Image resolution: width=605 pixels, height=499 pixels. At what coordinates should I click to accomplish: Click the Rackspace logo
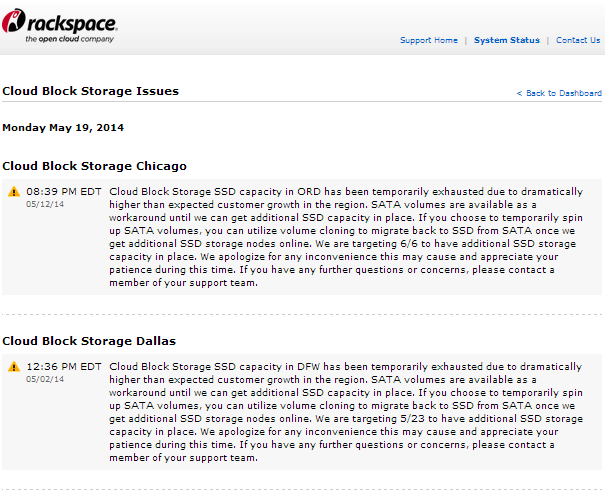60,22
